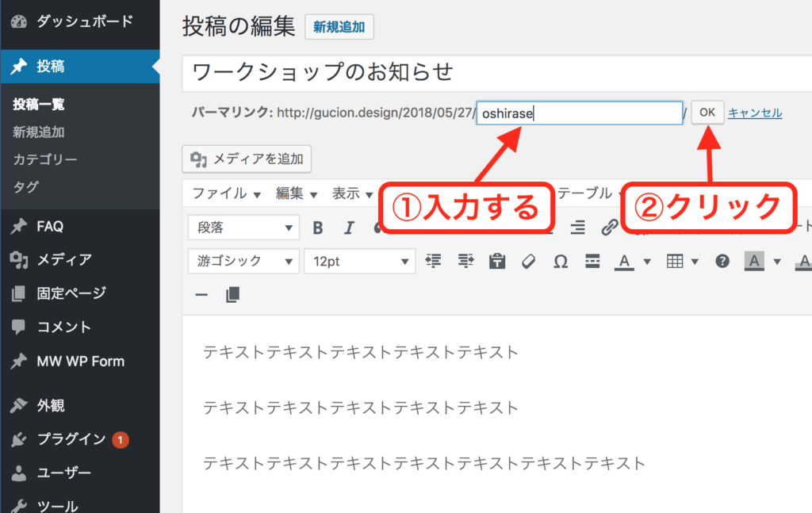The height and width of the screenshot is (513, 812).
Task: Click the decrease indent icon
Action: coord(433,261)
